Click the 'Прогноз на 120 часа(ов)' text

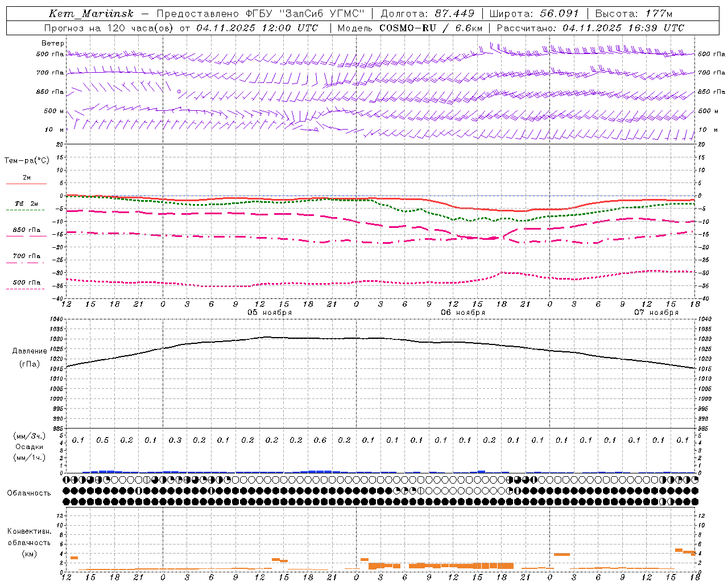click(x=109, y=28)
